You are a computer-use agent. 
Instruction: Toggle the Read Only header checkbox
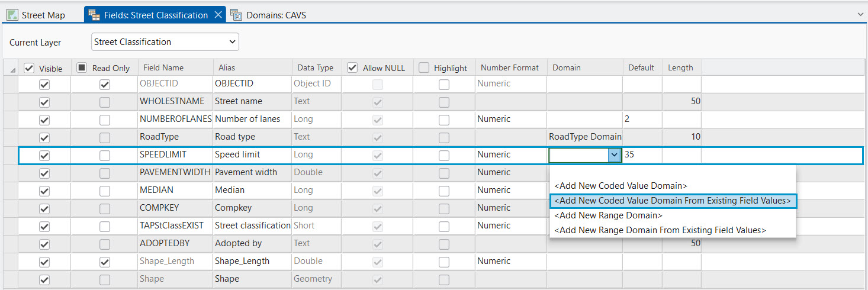[x=82, y=68]
